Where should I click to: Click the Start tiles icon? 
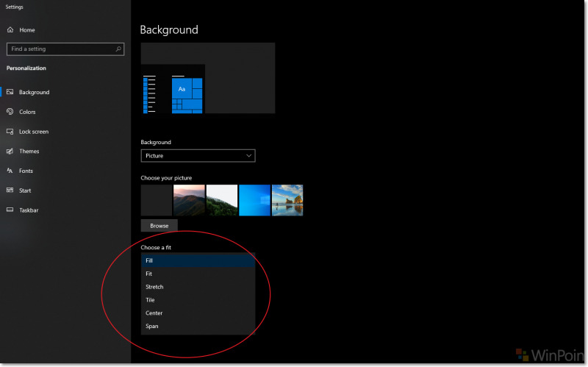tap(10, 190)
